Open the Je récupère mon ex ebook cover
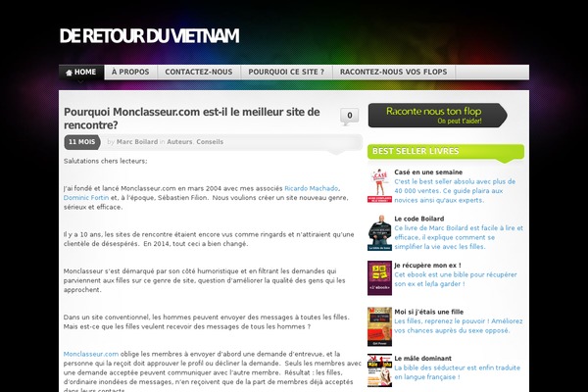The width and height of the screenshot is (588, 392). coord(379,278)
